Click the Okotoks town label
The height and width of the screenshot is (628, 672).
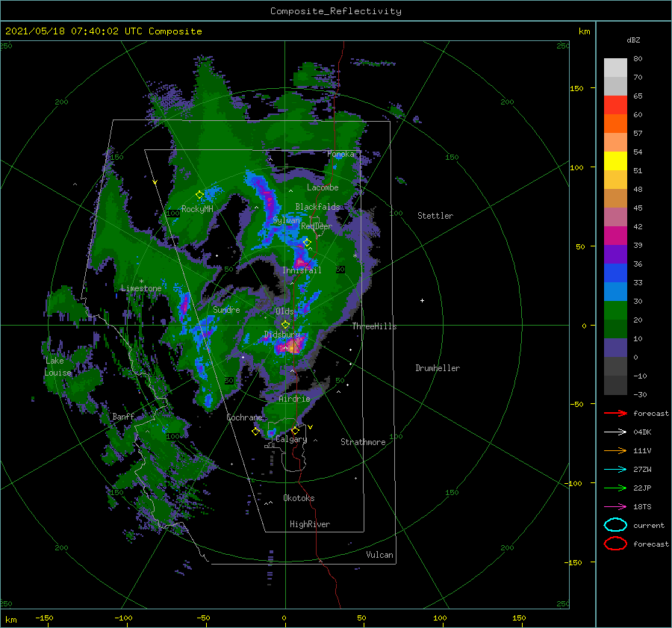point(299,498)
